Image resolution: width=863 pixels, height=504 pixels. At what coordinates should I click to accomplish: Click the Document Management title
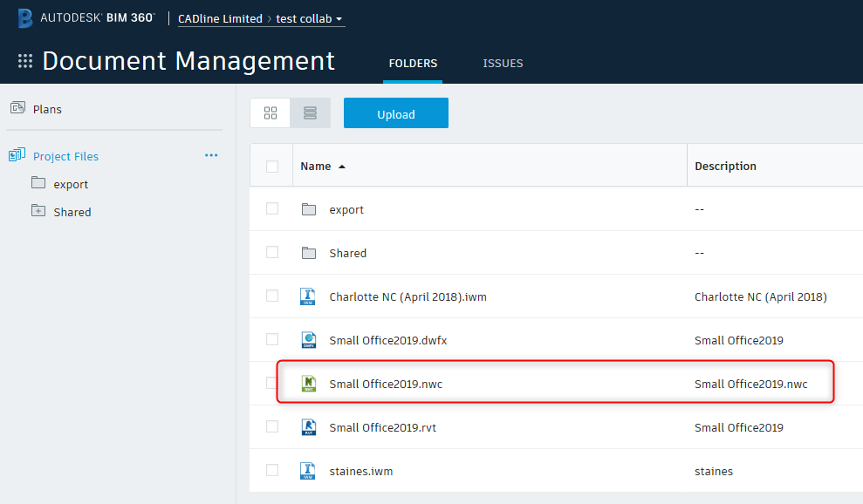coord(188,61)
